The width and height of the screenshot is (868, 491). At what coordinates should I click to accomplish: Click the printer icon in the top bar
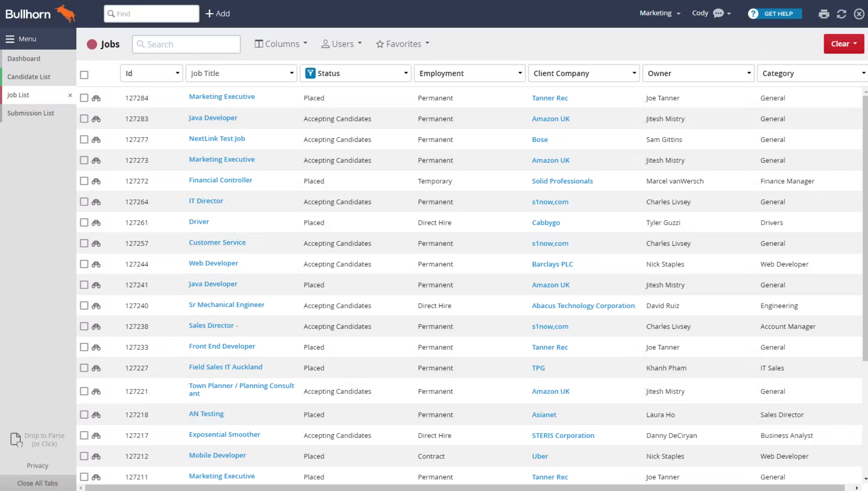coord(824,13)
